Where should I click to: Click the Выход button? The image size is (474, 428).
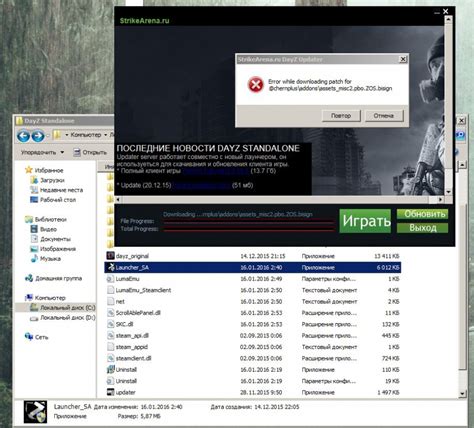click(422, 228)
